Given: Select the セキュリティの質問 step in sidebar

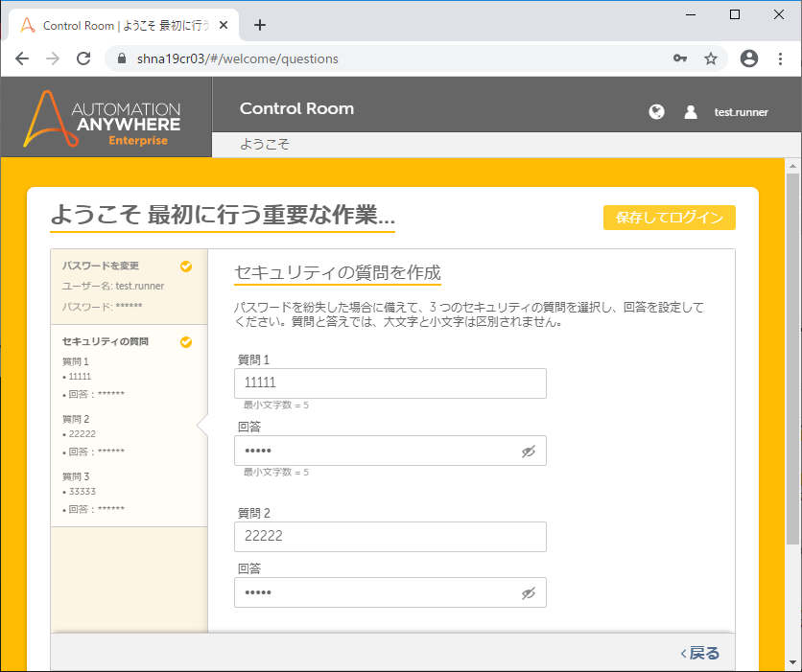Looking at the screenshot, I should 106,341.
